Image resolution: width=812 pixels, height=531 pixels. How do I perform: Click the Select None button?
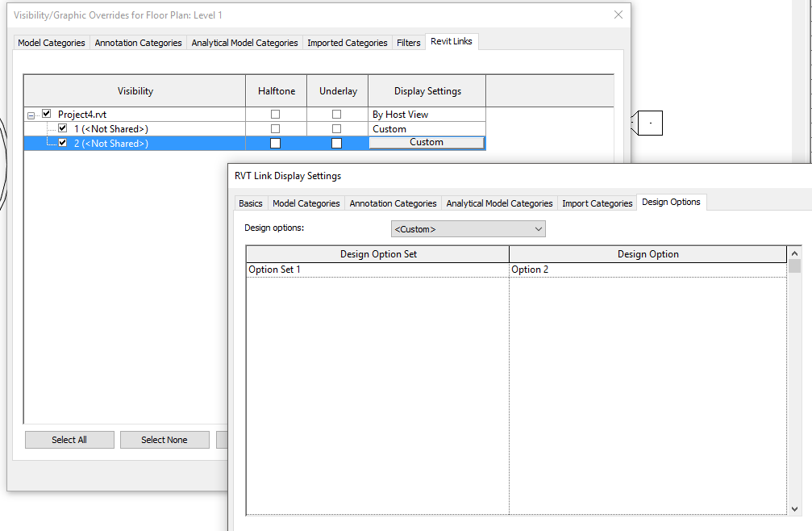click(x=164, y=439)
